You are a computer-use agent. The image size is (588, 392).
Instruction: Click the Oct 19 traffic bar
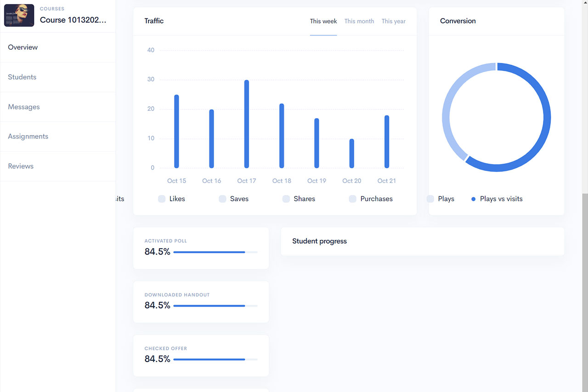point(317,143)
